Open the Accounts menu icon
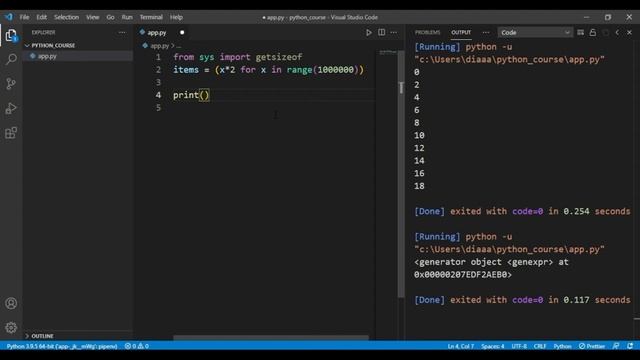 pos(11,303)
